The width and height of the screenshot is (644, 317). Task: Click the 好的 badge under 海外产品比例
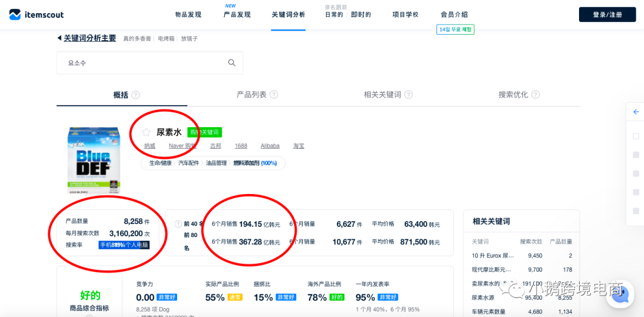337,297
